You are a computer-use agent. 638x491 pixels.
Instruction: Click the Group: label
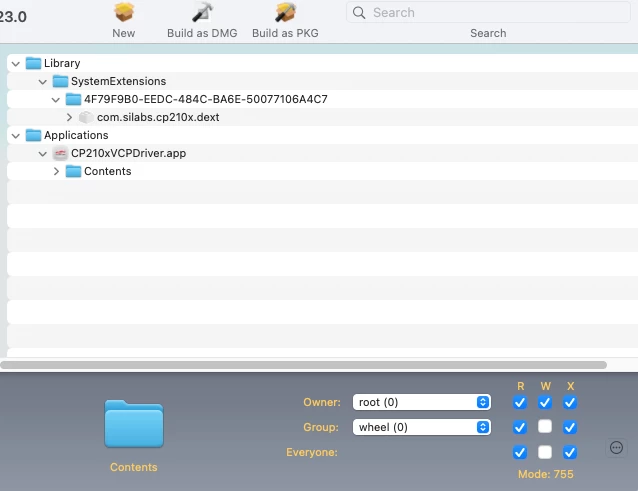(x=321, y=427)
